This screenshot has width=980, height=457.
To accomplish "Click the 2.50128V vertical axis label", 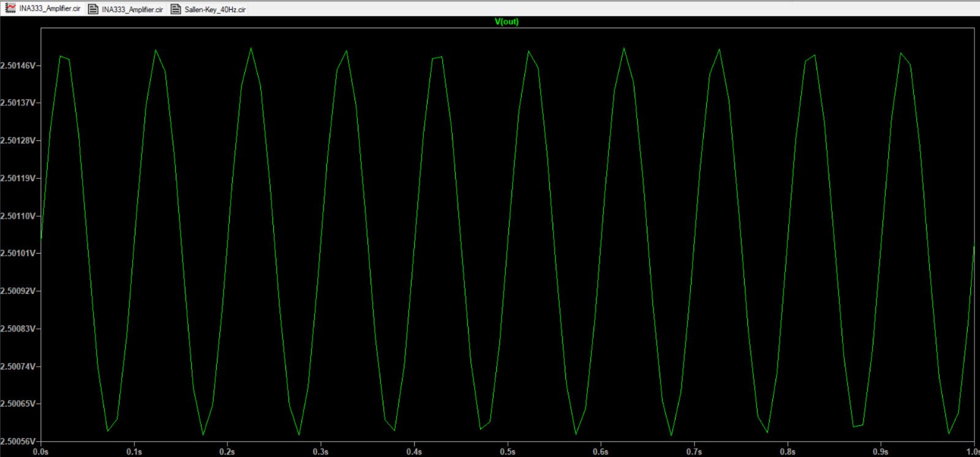I will coord(18,140).
